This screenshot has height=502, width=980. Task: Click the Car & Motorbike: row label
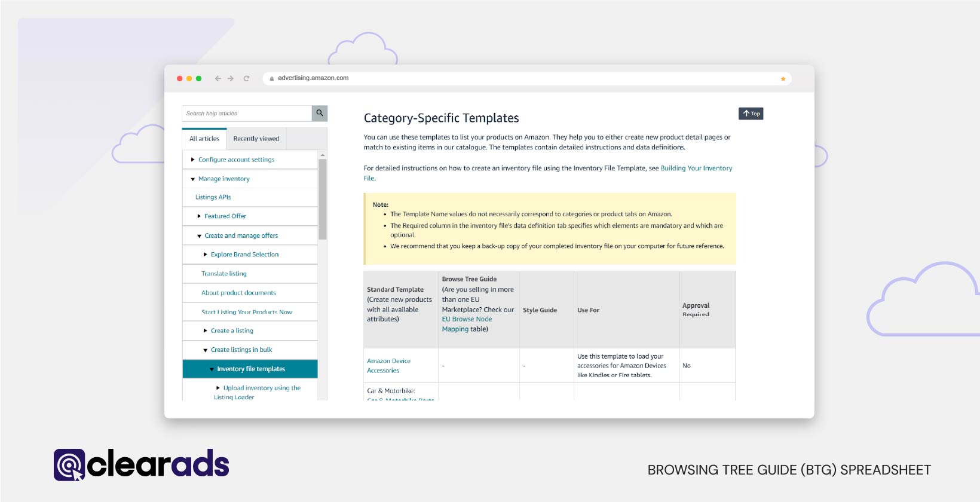(391, 391)
